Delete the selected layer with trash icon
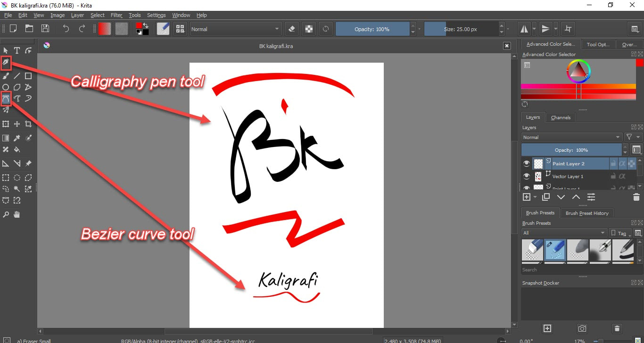The image size is (644, 343). [636, 197]
